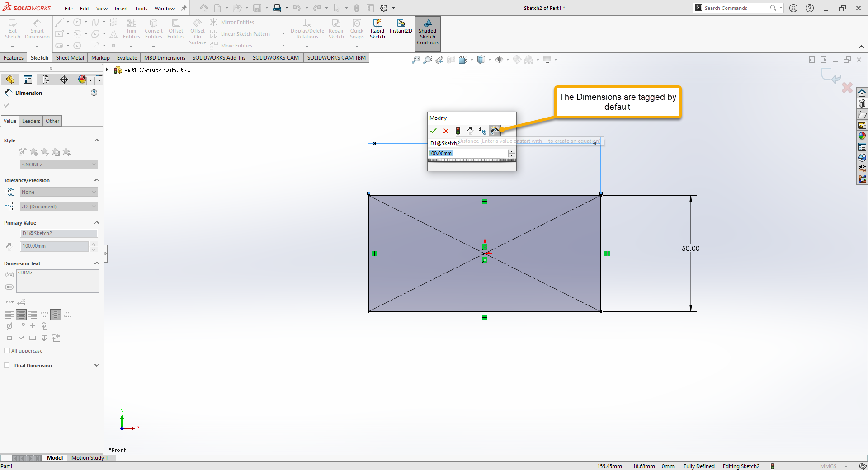Click the Exit Sketch button
This screenshot has width=868, height=470.
pos(13,30)
